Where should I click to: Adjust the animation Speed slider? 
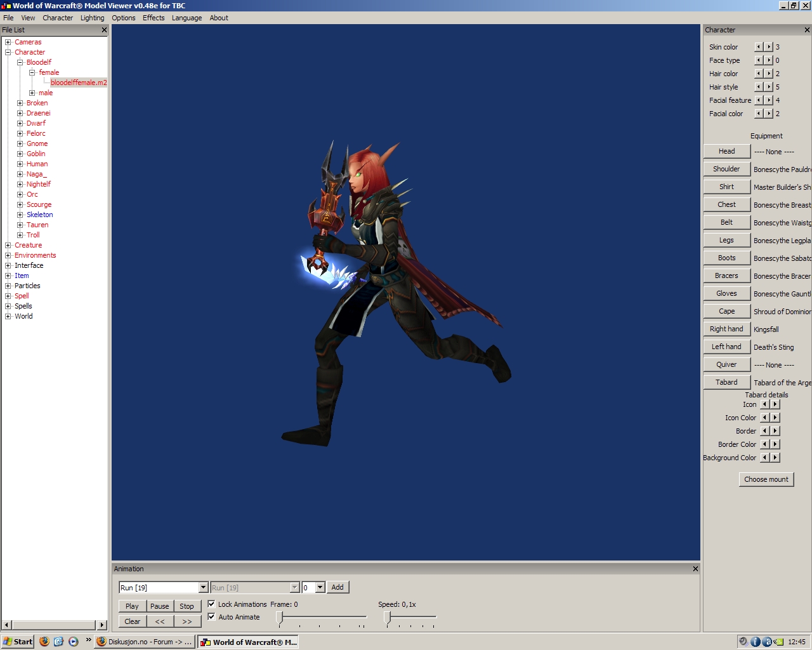pos(387,618)
